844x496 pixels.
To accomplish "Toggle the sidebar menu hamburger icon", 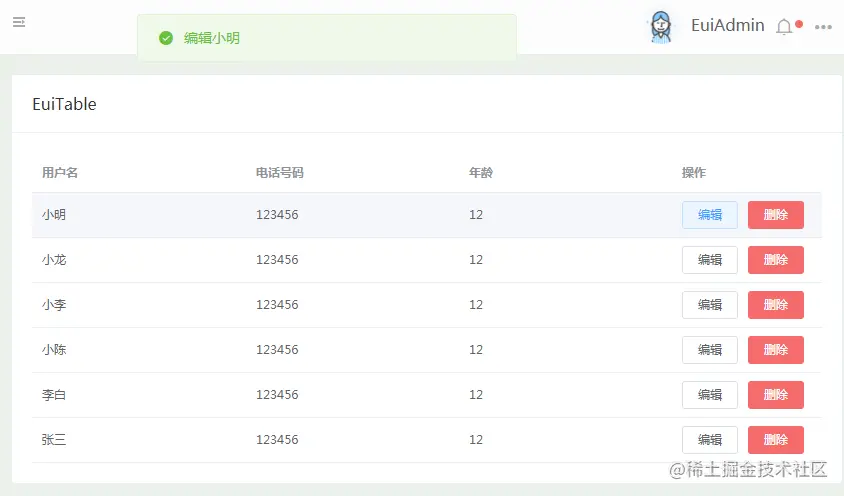I will (x=19, y=22).
